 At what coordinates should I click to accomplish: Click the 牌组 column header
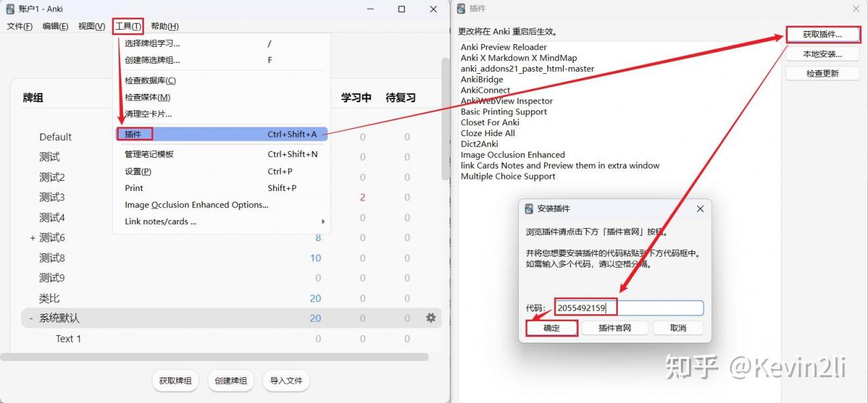pyautogui.click(x=33, y=98)
